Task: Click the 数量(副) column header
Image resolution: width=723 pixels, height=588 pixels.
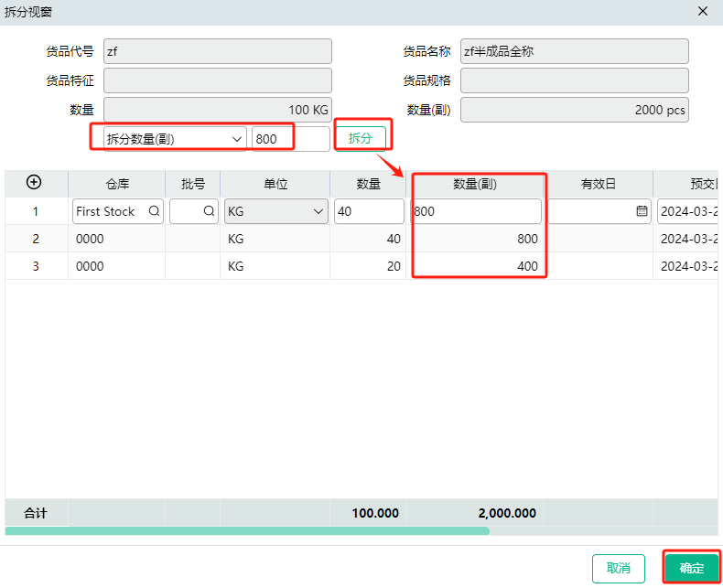Action: (475, 184)
